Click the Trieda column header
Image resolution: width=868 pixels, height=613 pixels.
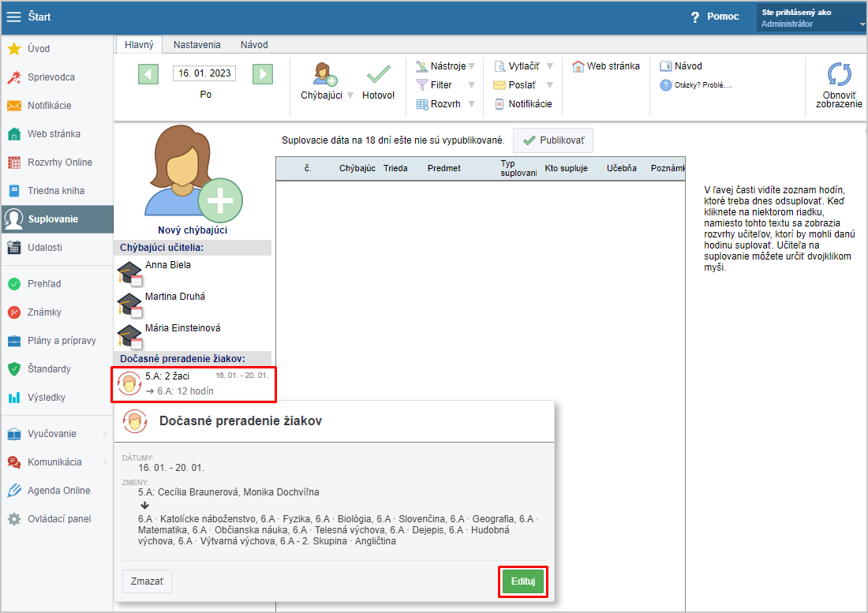(x=395, y=168)
